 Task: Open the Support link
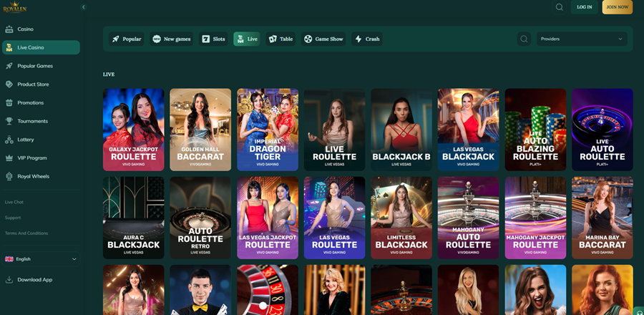pyautogui.click(x=13, y=218)
